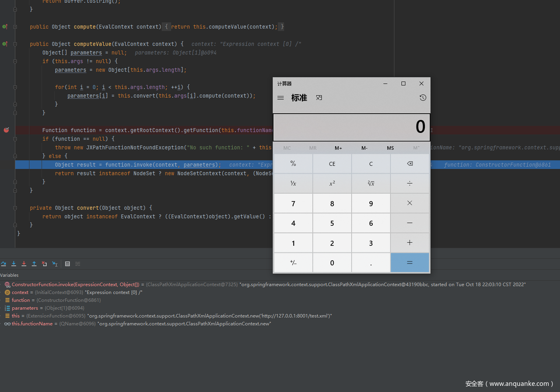Collapse the computeValue method fold arrow
Screen dimensions: 560x392
click(15, 44)
